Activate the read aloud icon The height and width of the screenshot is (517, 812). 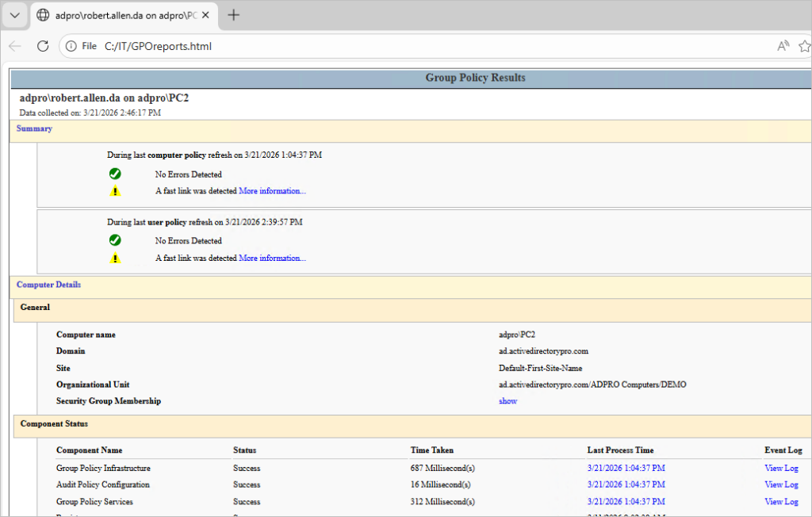(x=783, y=46)
